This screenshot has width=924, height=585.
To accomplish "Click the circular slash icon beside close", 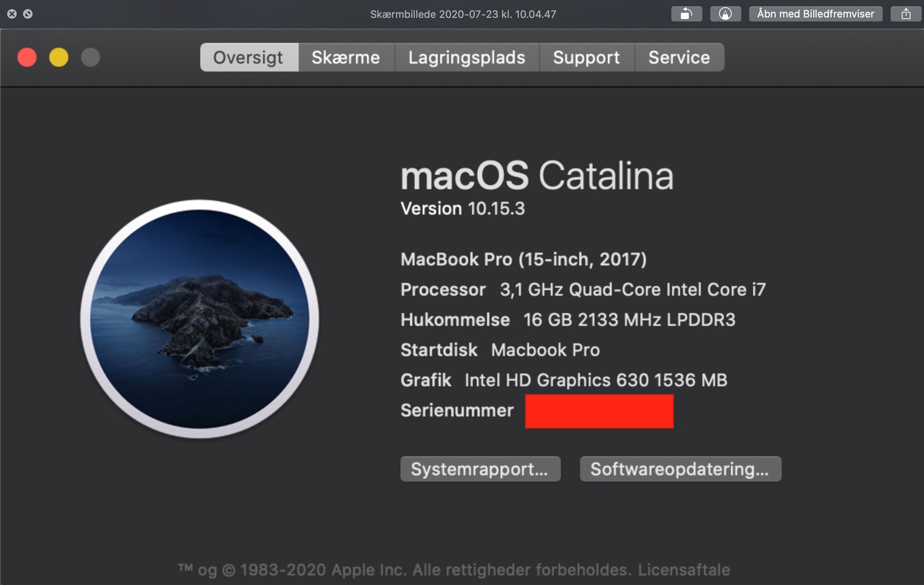I will tap(28, 14).
